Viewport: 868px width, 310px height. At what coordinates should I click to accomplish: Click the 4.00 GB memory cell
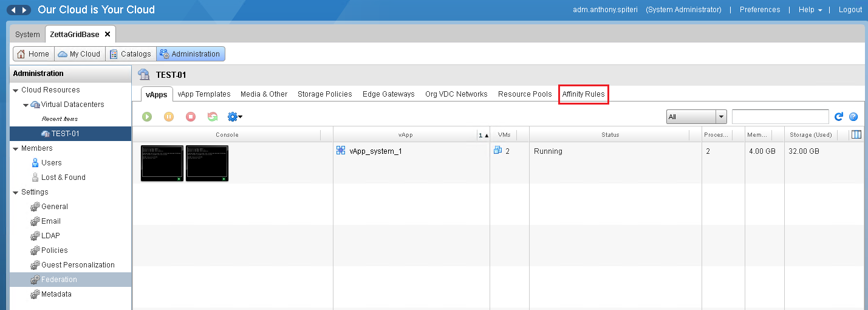coord(762,151)
